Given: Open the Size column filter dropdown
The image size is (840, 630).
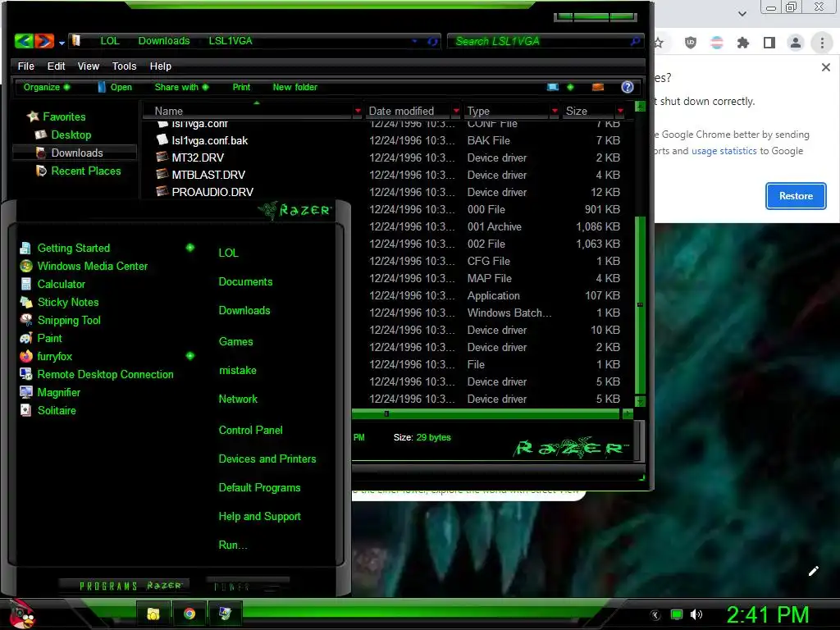Looking at the screenshot, I should [x=620, y=111].
